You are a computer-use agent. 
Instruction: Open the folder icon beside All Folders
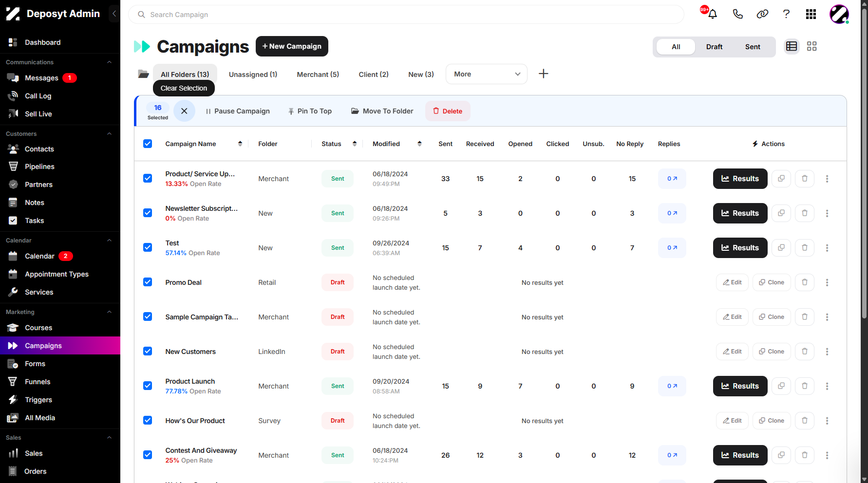(143, 74)
